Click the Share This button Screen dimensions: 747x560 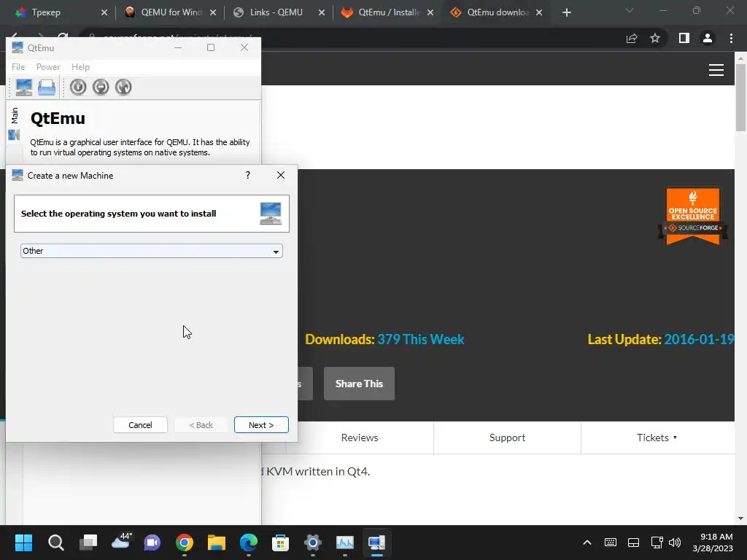(359, 384)
